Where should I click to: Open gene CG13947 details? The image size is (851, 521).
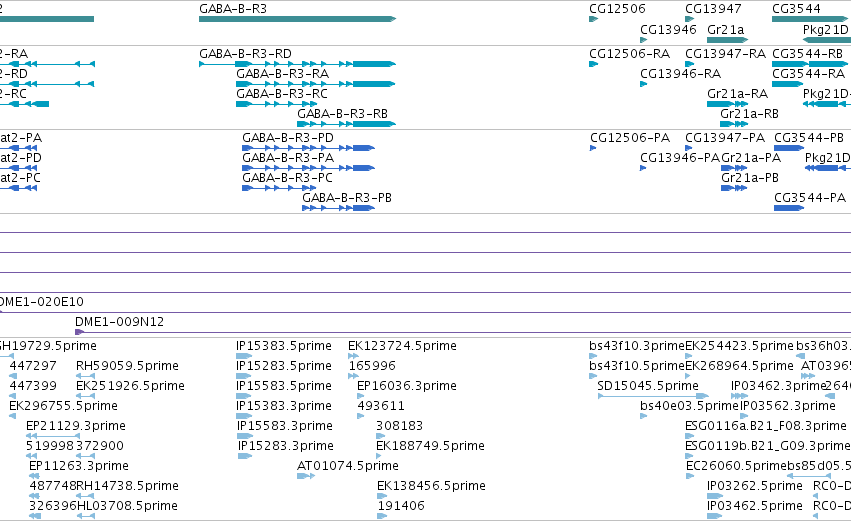pyautogui.click(x=713, y=9)
